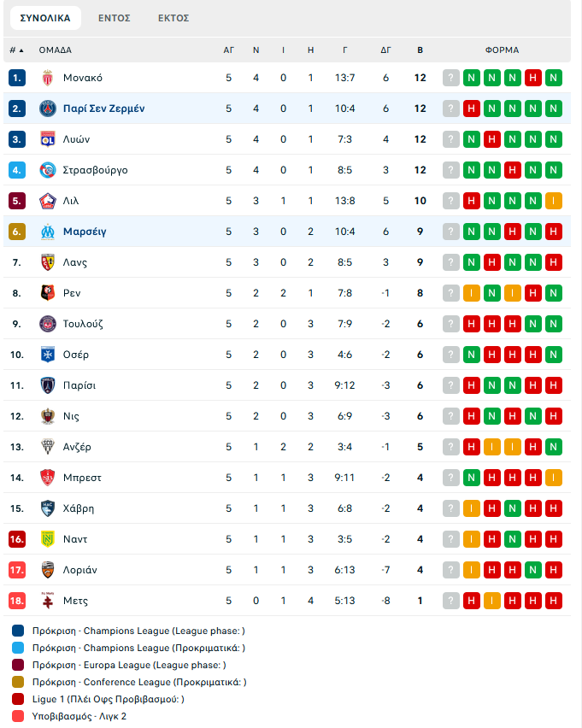Viewport: 582px width, 728px height.
Task: Click Monaco's gray question-mark upcoming match badge
Action: [x=451, y=78]
